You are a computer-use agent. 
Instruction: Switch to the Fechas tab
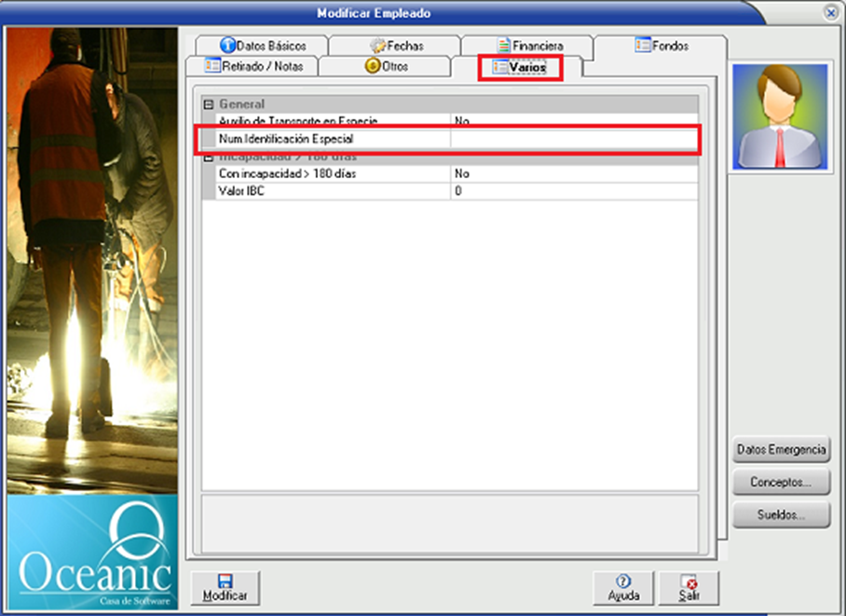click(396, 46)
